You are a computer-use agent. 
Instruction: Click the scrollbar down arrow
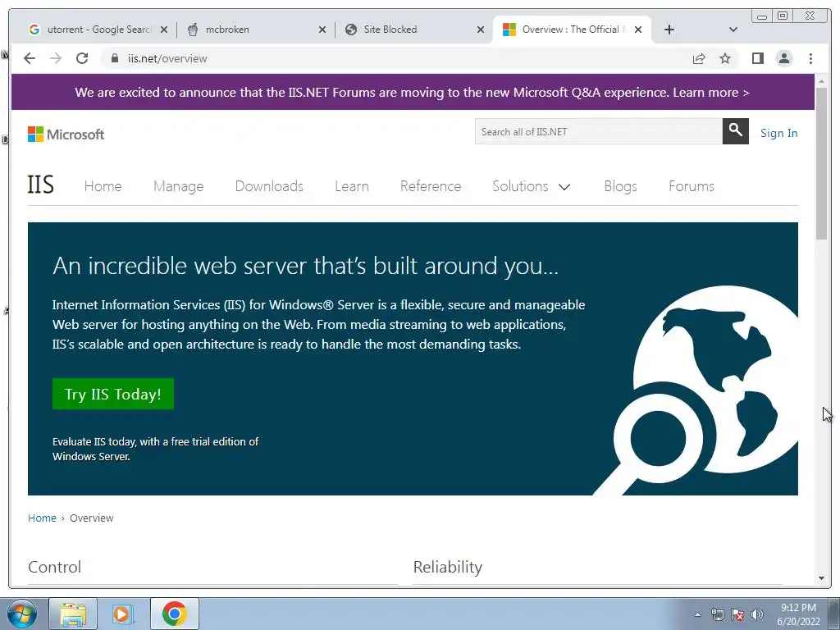point(821,578)
